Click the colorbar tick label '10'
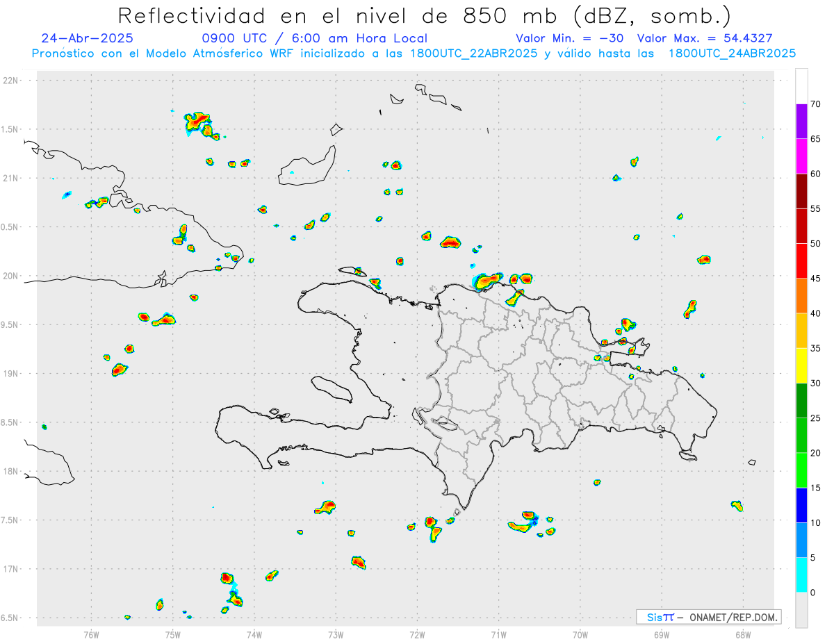834x644 pixels. [815, 522]
